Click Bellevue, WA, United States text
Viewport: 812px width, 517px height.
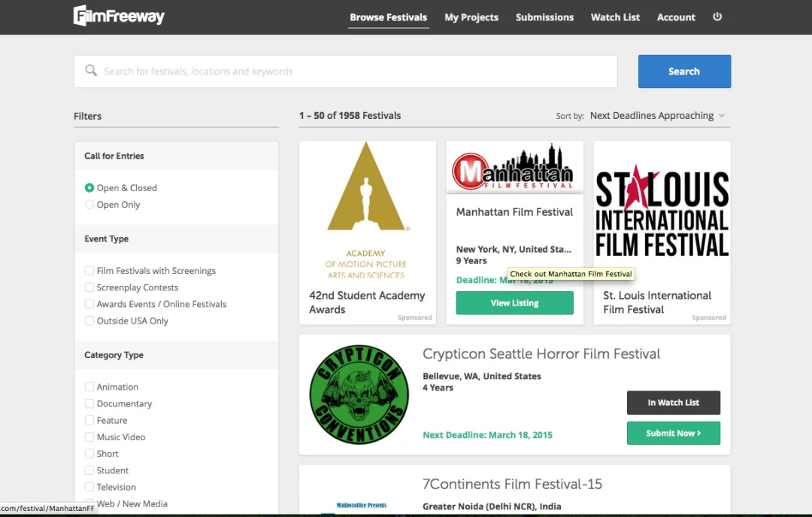tap(482, 376)
